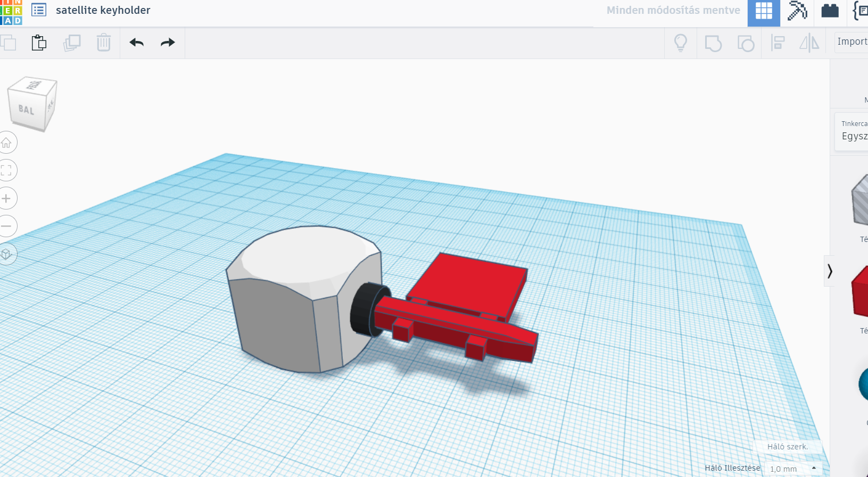The image size is (868, 477).
Task: Open the design list icon
Action: pyautogui.click(x=39, y=10)
